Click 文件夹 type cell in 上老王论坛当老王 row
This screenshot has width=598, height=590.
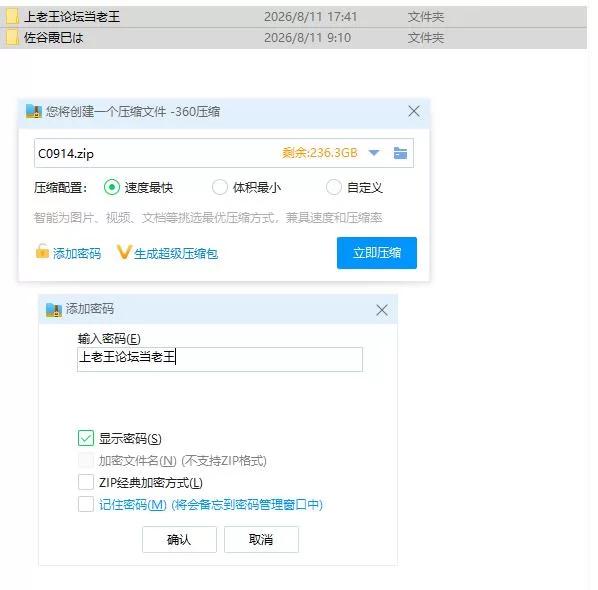426,17
